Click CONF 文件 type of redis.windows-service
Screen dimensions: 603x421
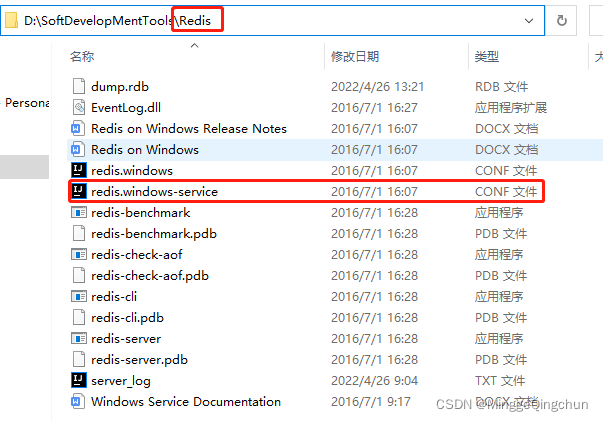pyautogui.click(x=506, y=191)
